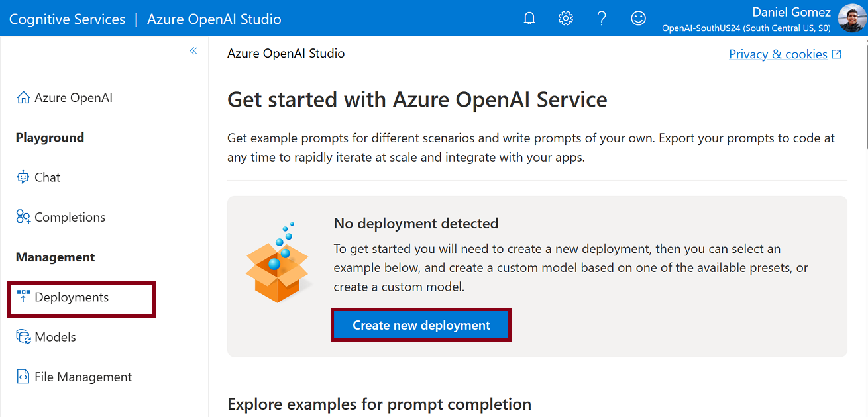Click the Completions icon in sidebar
This screenshot has width=868, height=417.
[23, 217]
